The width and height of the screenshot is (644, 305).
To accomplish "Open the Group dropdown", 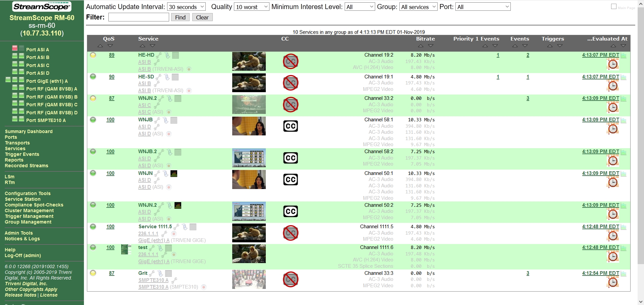I will coord(418,7).
